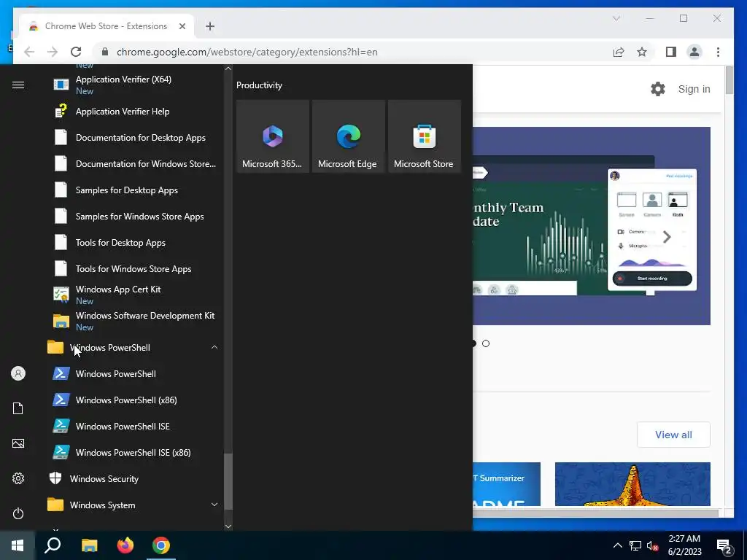Open the Chrome profile avatar
Viewport: 747px width, 560px height.
694,52
